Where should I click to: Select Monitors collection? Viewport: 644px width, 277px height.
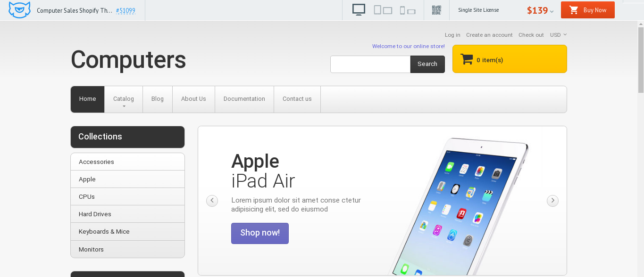127,249
